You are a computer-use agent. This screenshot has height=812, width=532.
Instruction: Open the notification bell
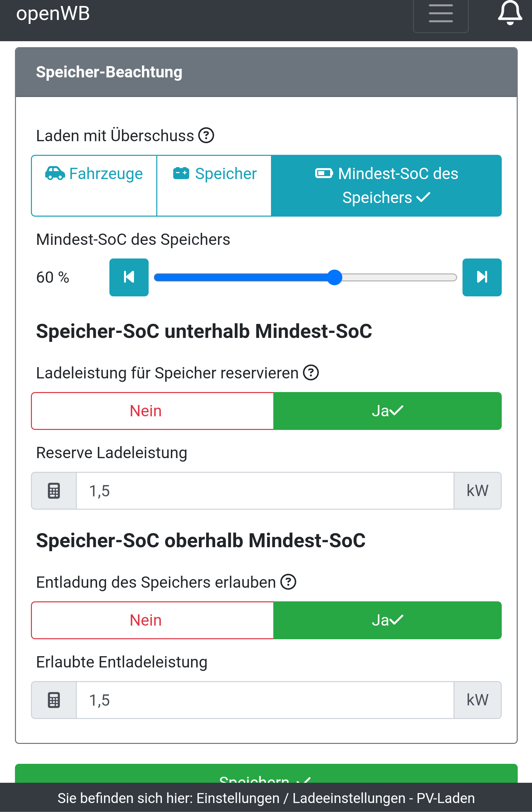point(509,13)
